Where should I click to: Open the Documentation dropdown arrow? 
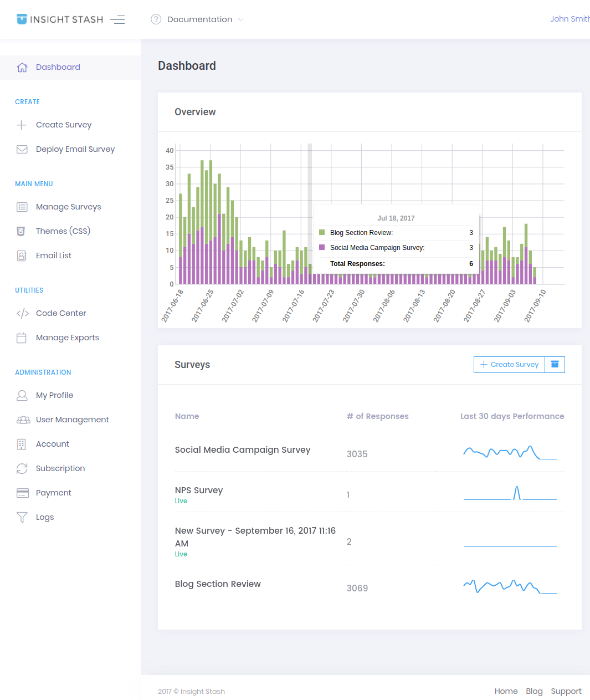pos(240,19)
